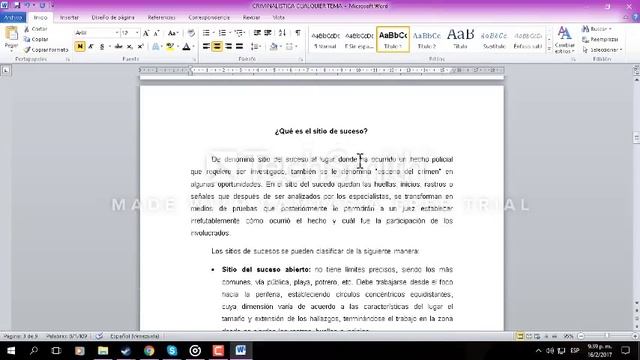The height and width of the screenshot is (360, 640).
Task: Apply strikethrough formatting
Action: (x=118, y=47)
